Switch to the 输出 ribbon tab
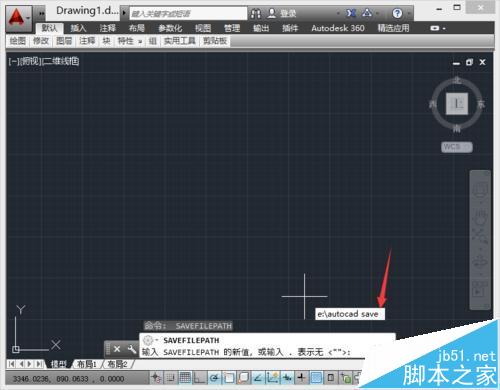The image size is (500, 390). pos(261,28)
